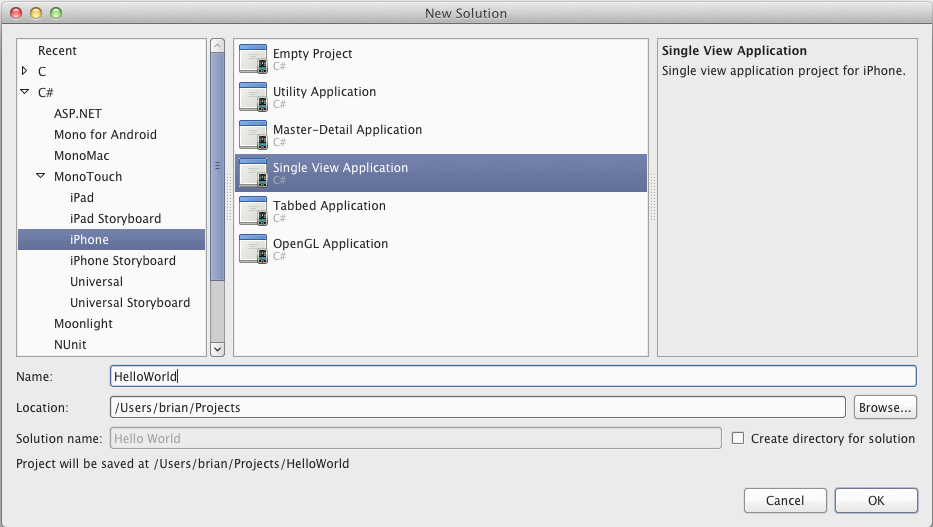Click the Tabbed Application template icon
The height and width of the screenshot is (527, 933).
(x=253, y=211)
